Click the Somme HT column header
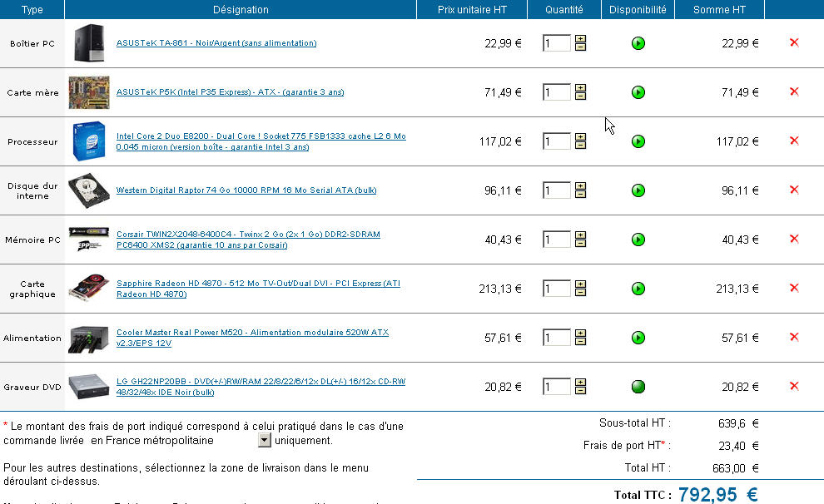Screen dimensions: 824x504 click(x=719, y=9)
